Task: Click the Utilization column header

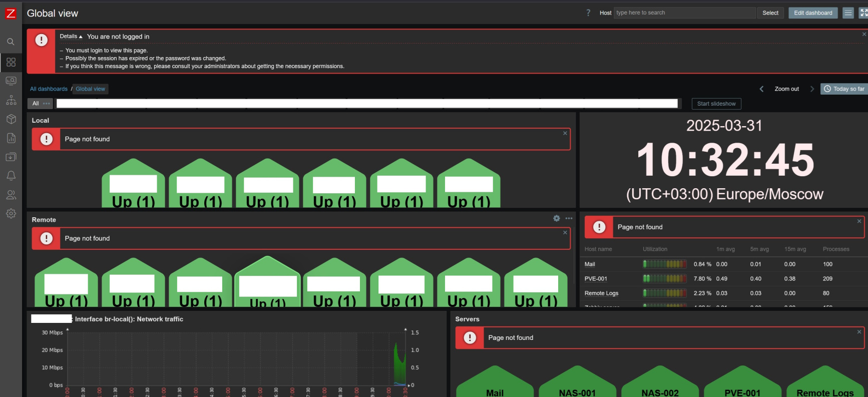Action: click(x=655, y=249)
